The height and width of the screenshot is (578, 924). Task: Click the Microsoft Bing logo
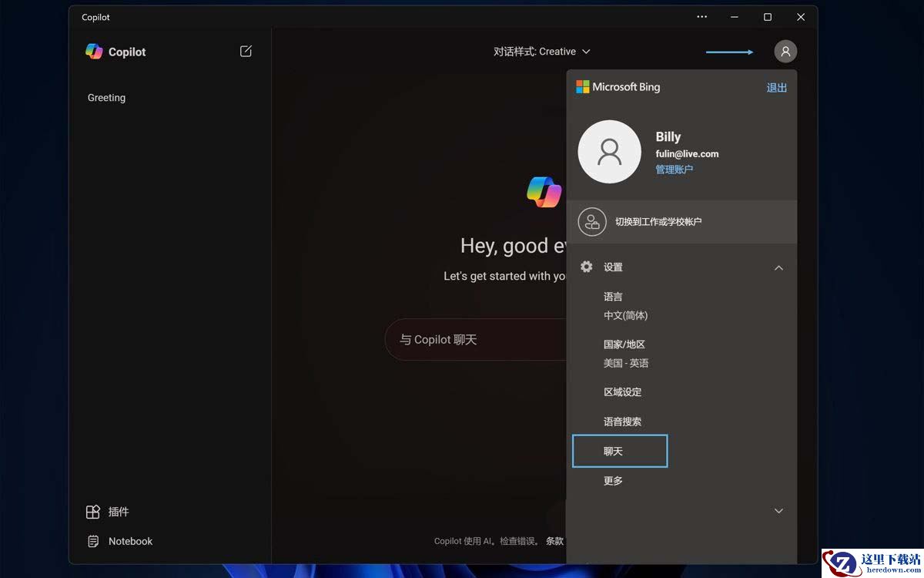pyautogui.click(x=618, y=87)
